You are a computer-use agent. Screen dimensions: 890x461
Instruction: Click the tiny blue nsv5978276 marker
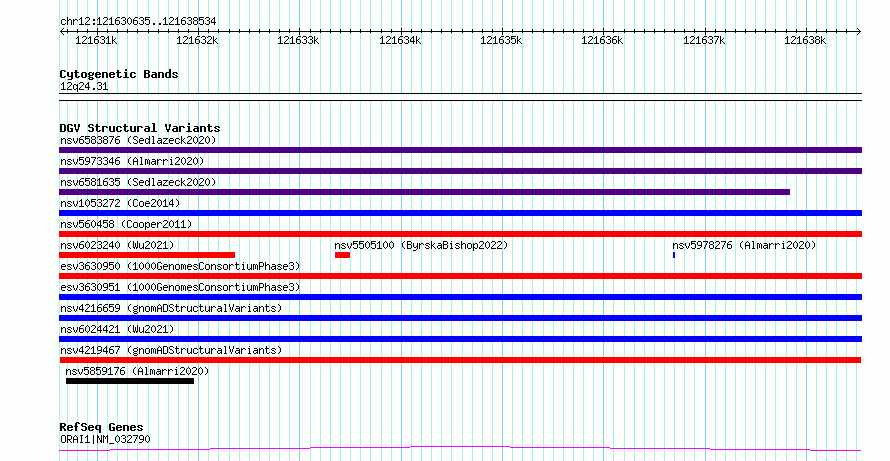(674, 255)
